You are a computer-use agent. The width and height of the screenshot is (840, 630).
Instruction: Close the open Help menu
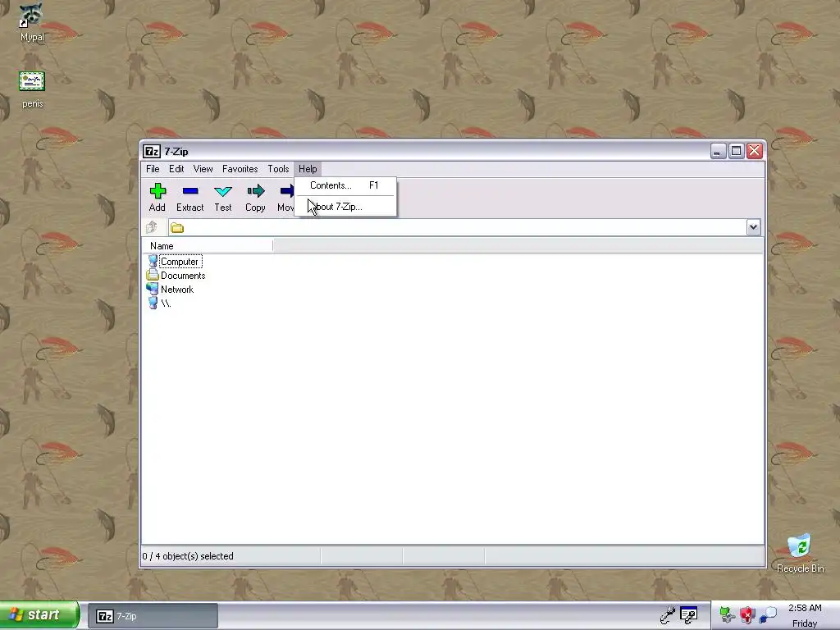pyautogui.click(x=308, y=169)
